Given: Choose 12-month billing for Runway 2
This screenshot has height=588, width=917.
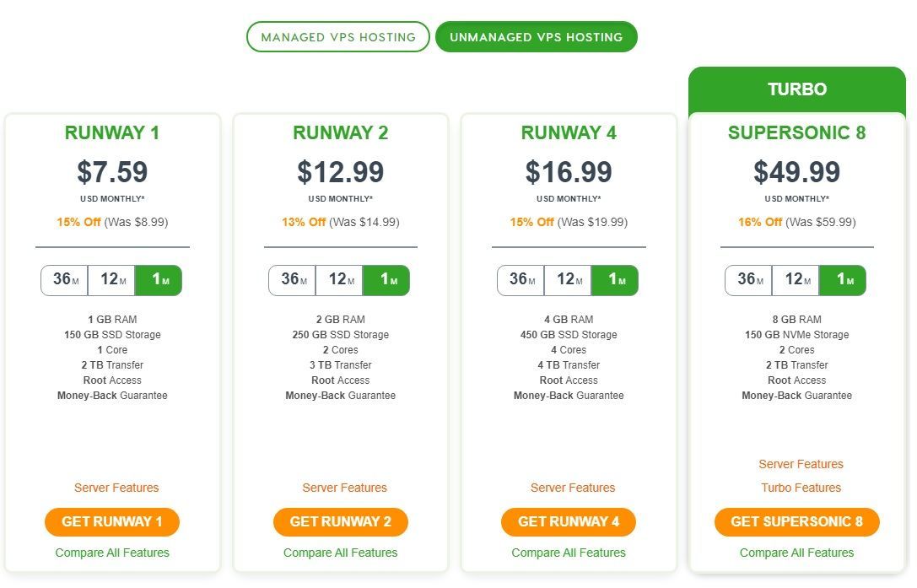Looking at the screenshot, I should coord(340,280).
